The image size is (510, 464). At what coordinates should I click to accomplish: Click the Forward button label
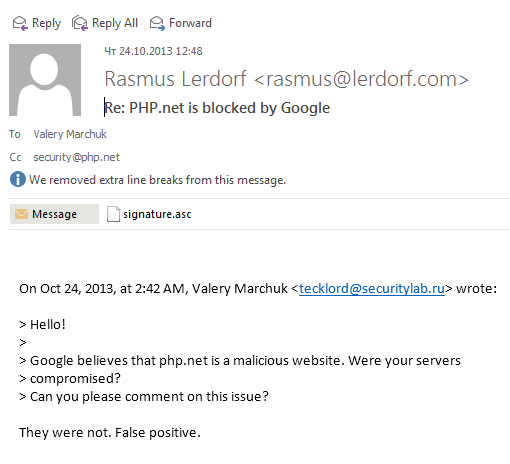(190, 23)
